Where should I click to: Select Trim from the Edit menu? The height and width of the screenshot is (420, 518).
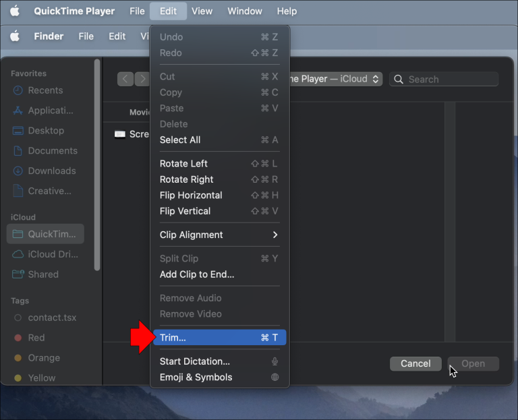pyautogui.click(x=219, y=338)
